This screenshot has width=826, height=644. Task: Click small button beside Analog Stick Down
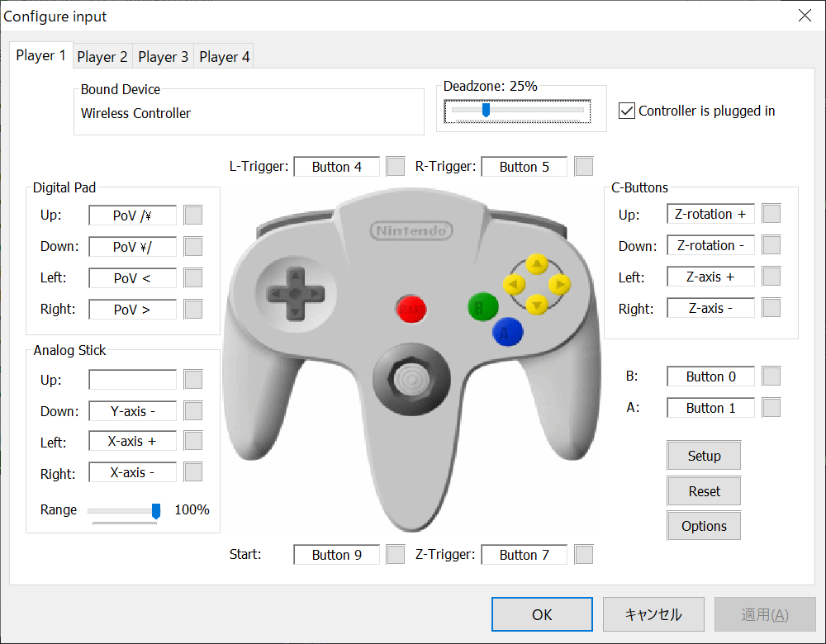tap(193, 410)
